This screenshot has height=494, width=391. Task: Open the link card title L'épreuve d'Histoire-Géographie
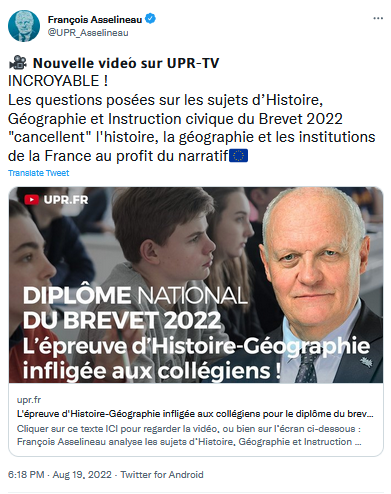(x=195, y=414)
